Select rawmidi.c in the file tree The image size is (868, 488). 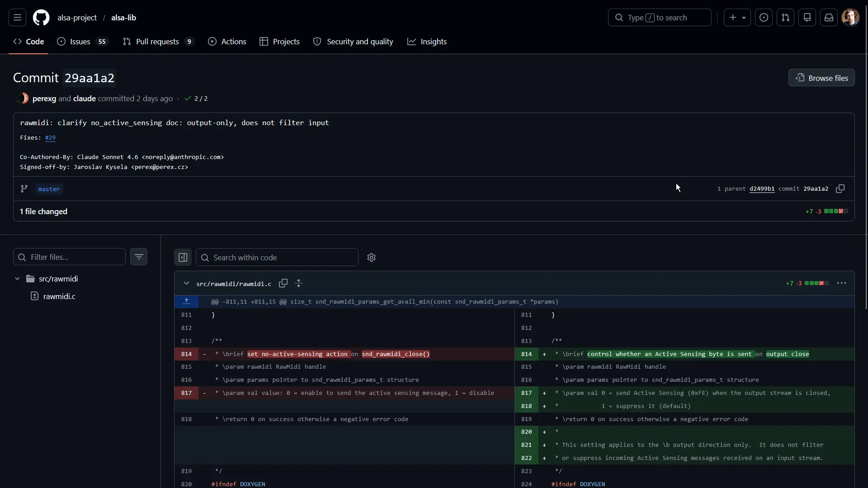pos(59,296)
